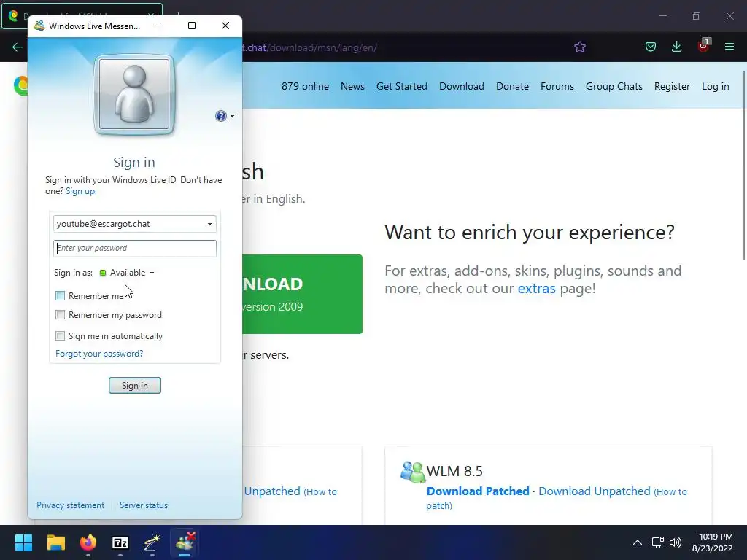The height and width of the screenshot is (560, 747).
Task: Click the uBlock extension icon with badge
Action: click(704, 46)
